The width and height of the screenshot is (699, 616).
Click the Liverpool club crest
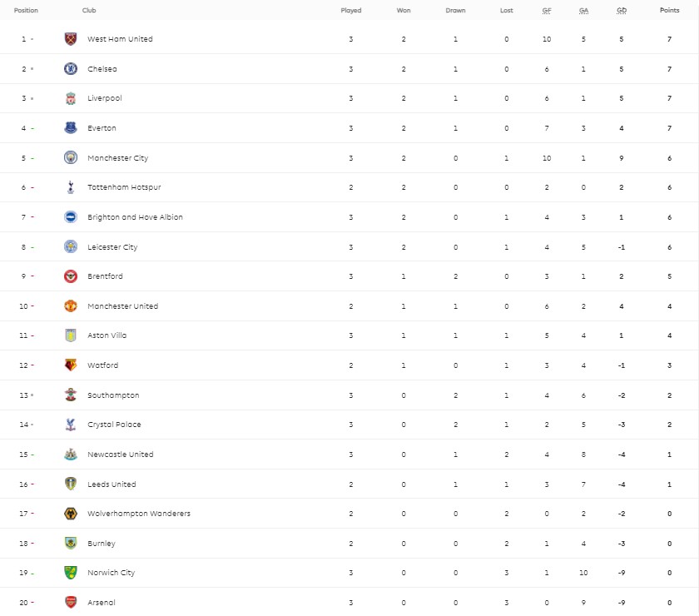[71, 98]
